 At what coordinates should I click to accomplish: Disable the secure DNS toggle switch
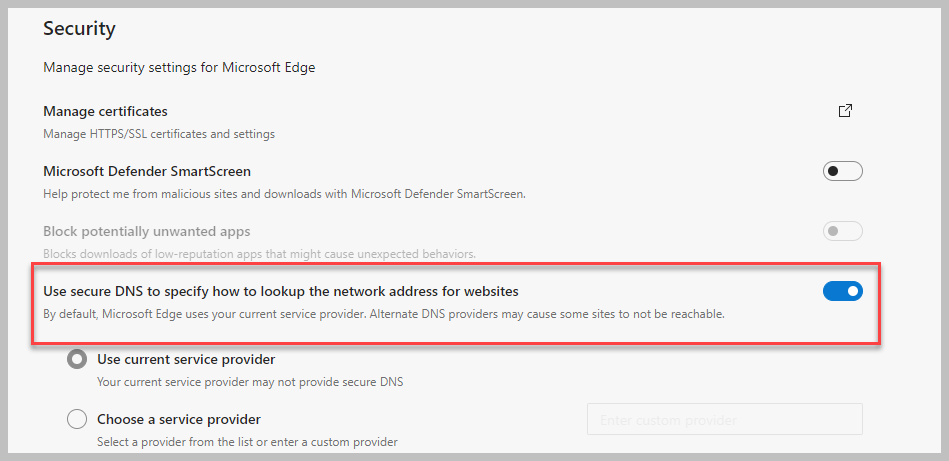point(842,291)
